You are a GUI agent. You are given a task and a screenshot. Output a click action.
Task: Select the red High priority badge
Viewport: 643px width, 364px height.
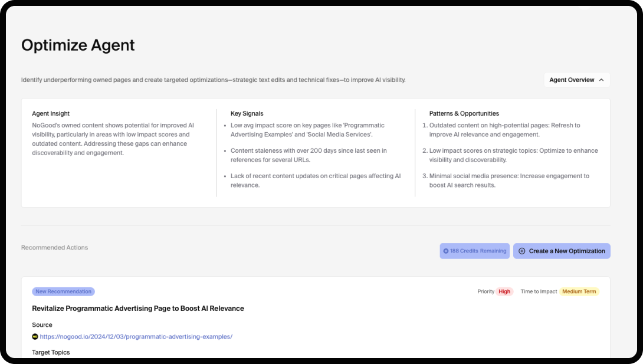[504, 291]
